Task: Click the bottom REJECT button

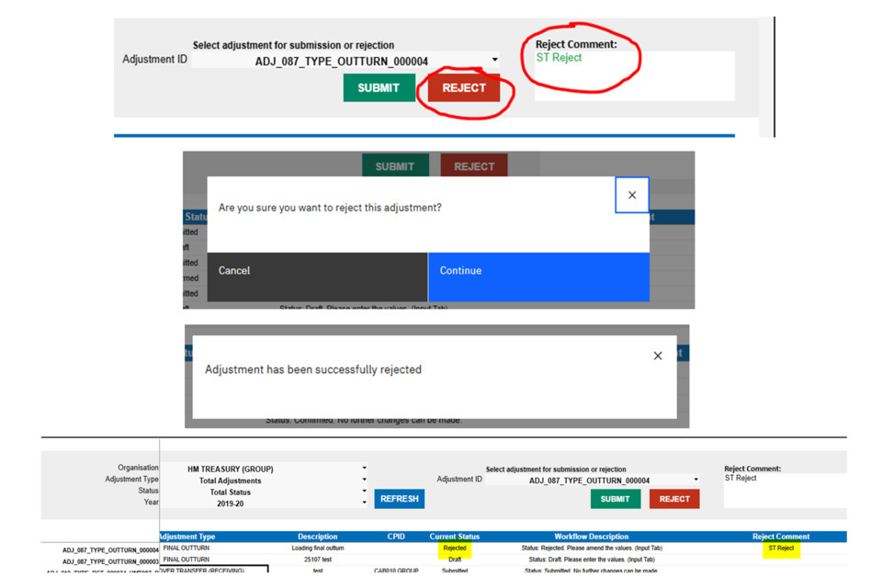Action: click(x=674, y=499)
